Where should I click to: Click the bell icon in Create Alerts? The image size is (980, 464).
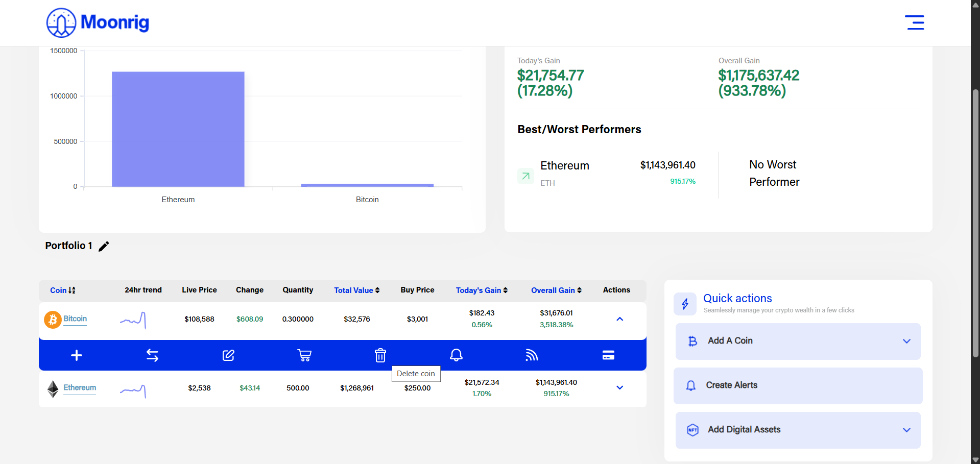click(x=691, y=385)
